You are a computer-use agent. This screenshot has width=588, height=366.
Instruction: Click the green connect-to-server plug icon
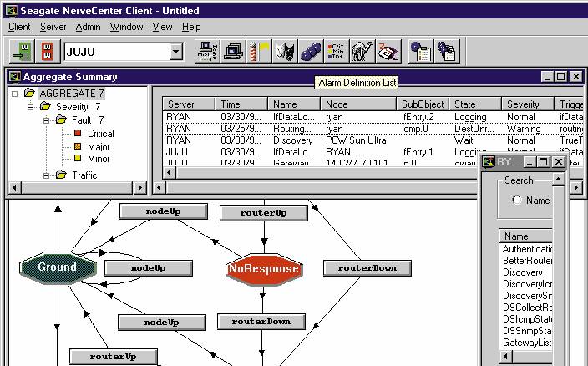pyautogui.click(x=22, y=51)
